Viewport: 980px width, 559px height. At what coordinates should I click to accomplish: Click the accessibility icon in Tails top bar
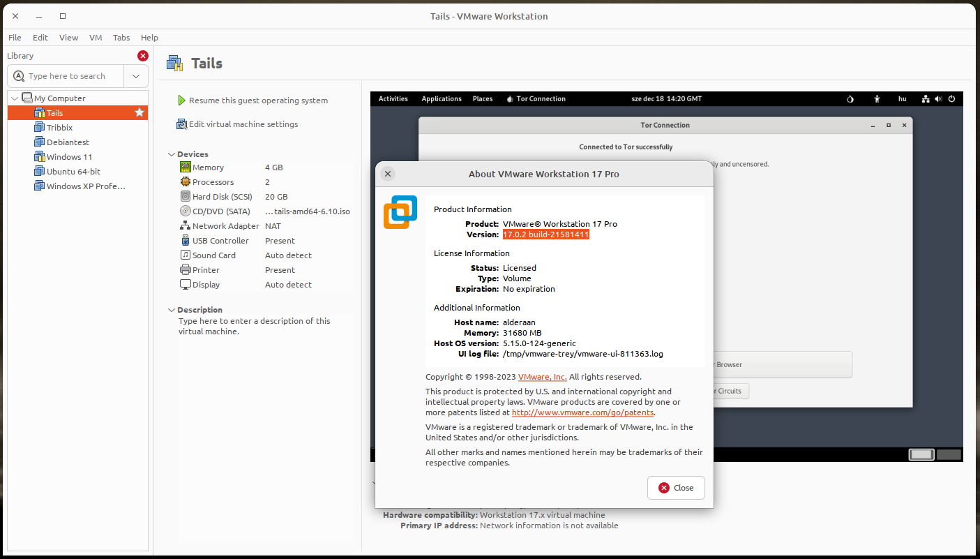click(877, 99)
